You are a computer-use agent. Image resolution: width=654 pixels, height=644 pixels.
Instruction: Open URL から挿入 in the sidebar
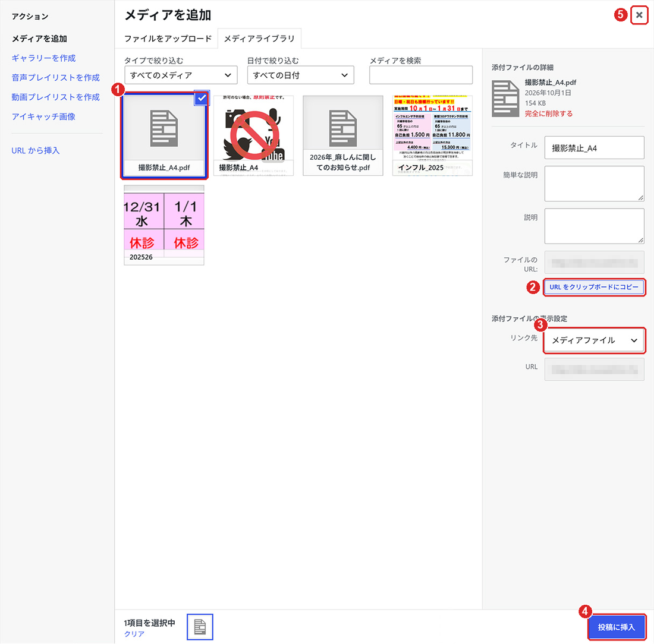click(x=36, y=150)
